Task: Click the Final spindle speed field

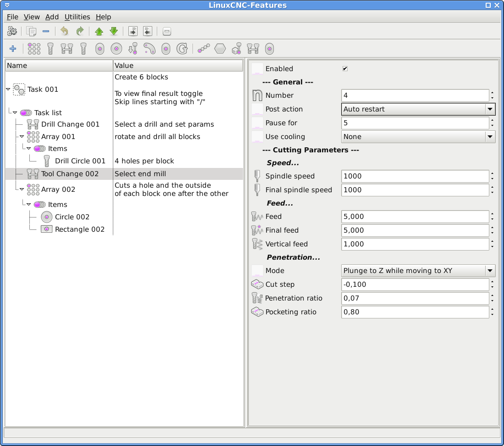Action: (415, 190)
